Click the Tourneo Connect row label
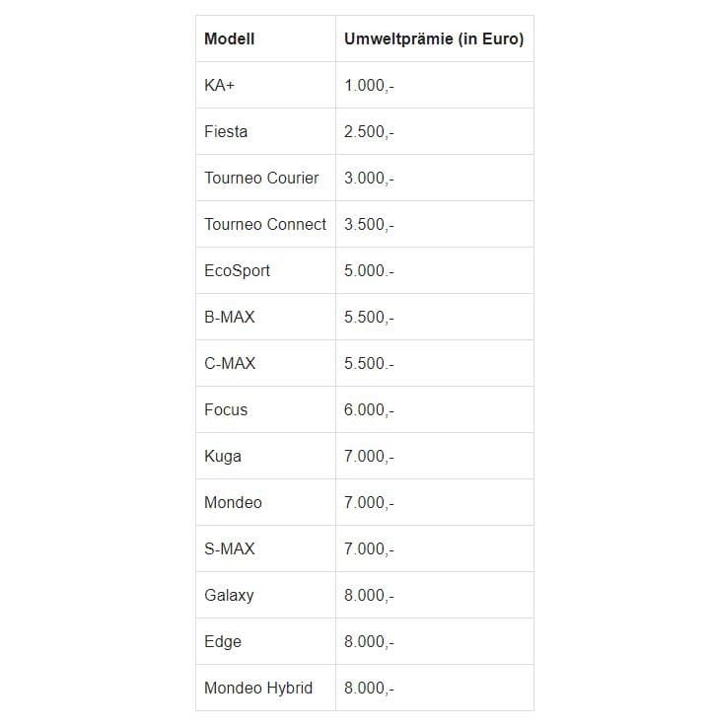Viewport: 711px width, 728px height. tap(265, 224)
